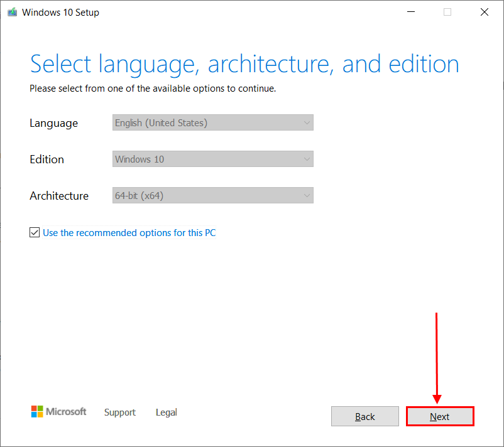504x447 pixels.
Task: Go back with the Back button
Action: click(x=365, y=416)
